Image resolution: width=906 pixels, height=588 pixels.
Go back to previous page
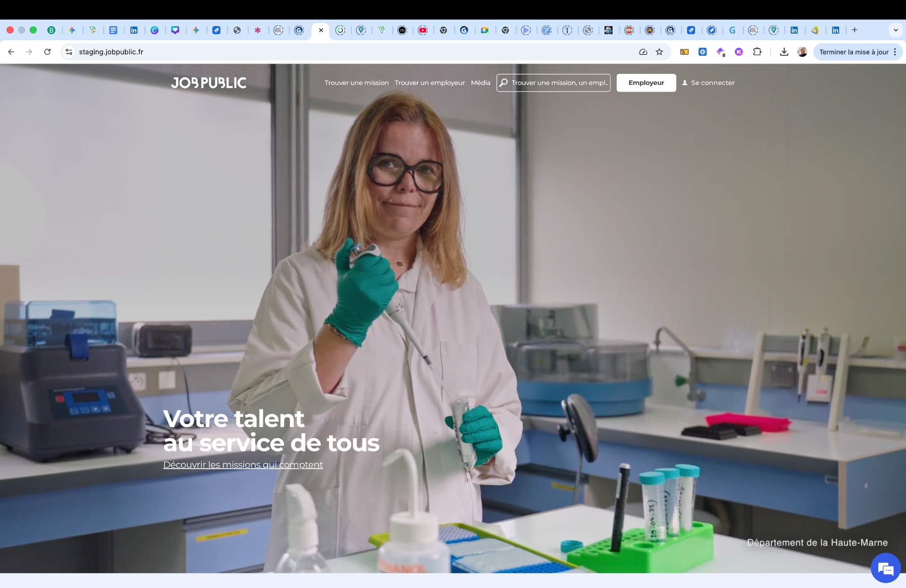point(12,52)
